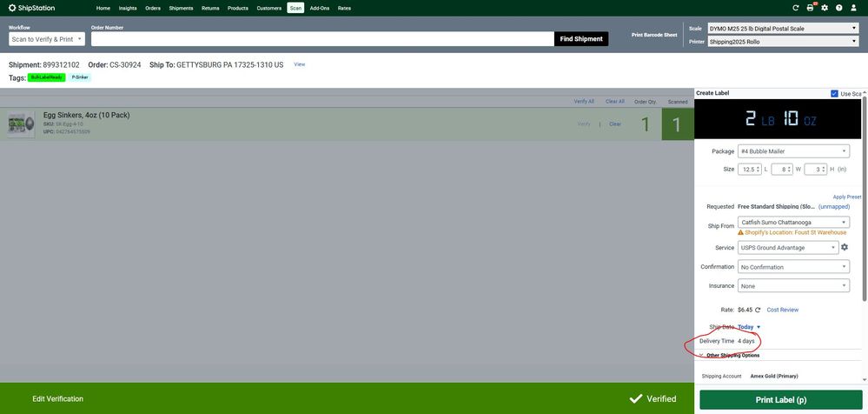The height and width of the screenshot is (414, 868).
Task: Click the Order Number input field
Action: click(x=321, y=39)
